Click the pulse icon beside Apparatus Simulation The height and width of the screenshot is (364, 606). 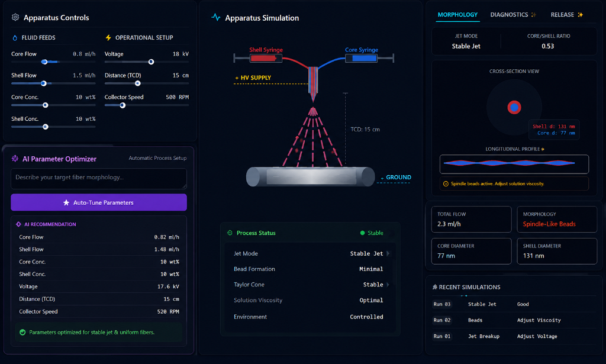(215, 17)
